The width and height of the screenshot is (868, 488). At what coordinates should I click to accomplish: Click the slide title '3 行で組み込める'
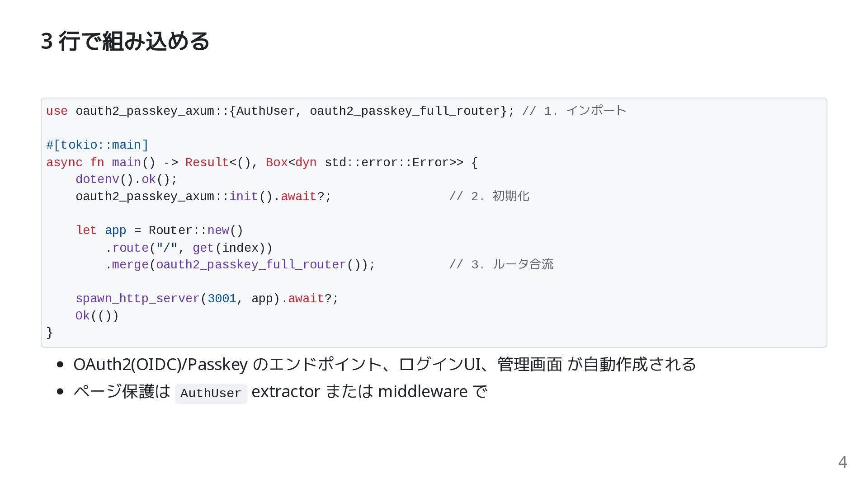pos(125,41)
